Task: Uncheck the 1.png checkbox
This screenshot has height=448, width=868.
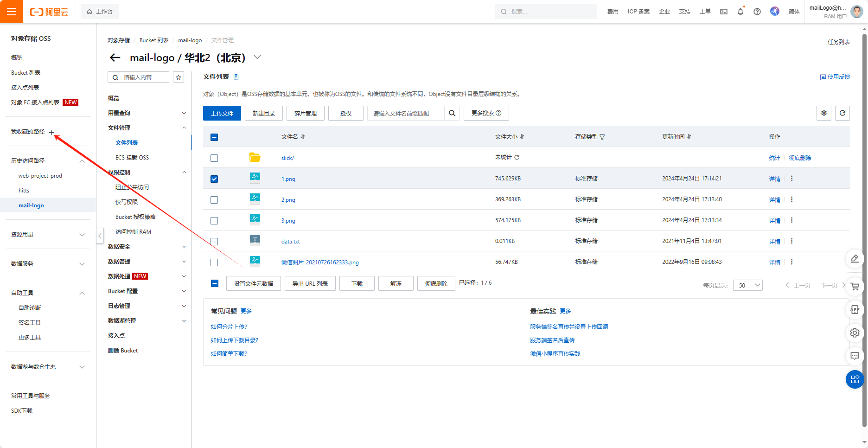Action: tap(214, 179)
